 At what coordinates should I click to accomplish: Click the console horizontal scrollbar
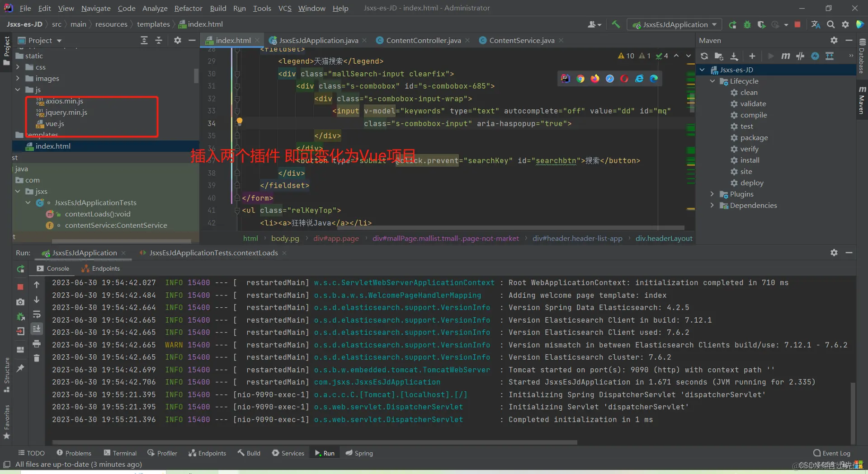[x=315, y=442]
